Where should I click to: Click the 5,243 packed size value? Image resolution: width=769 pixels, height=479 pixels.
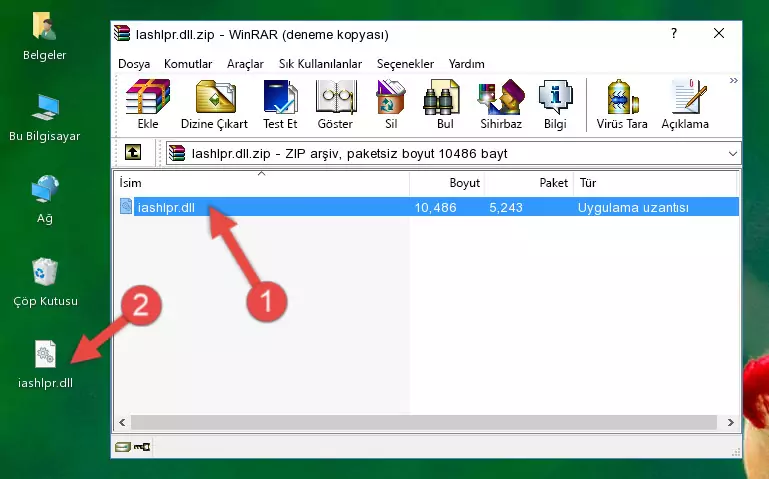(x=506, y=207)
